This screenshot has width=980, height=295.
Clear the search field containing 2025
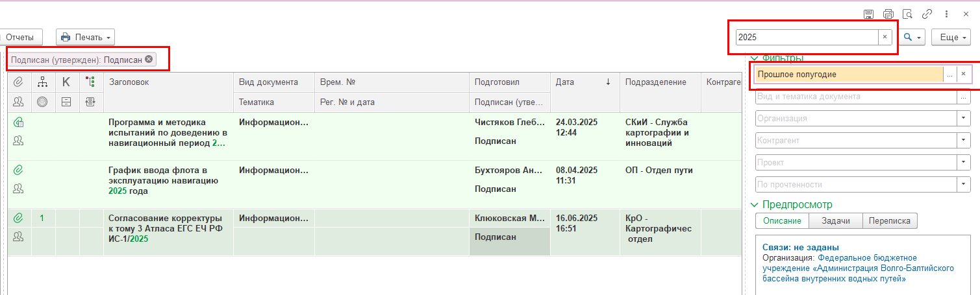point(884,38)
